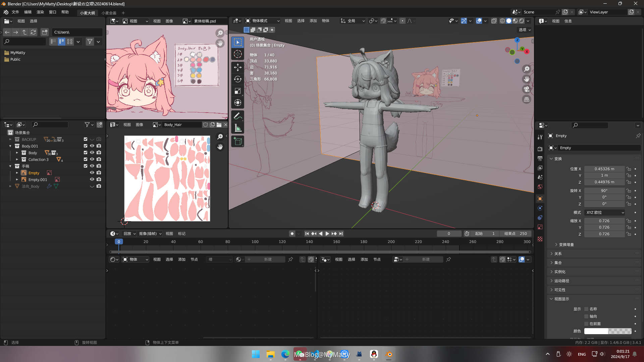Activate the Transform tool
Viewport: 644px width, 362px height.
click(238, 103)
